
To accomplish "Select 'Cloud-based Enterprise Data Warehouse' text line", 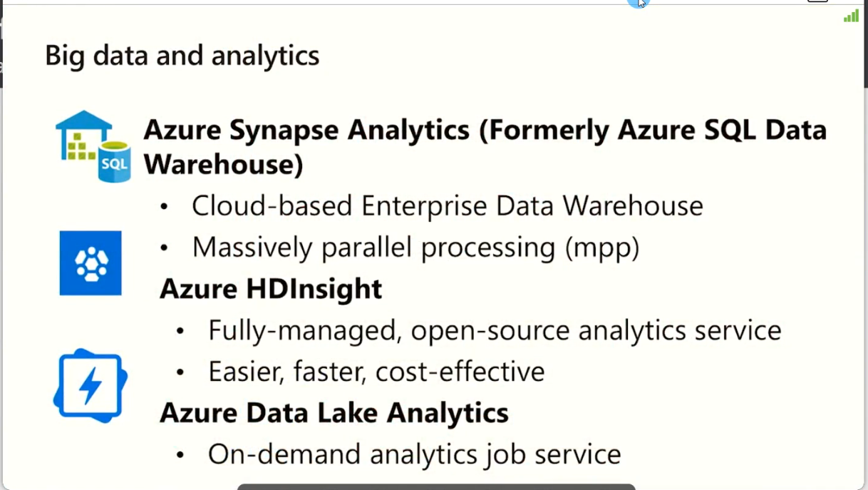I will (447, 206).
